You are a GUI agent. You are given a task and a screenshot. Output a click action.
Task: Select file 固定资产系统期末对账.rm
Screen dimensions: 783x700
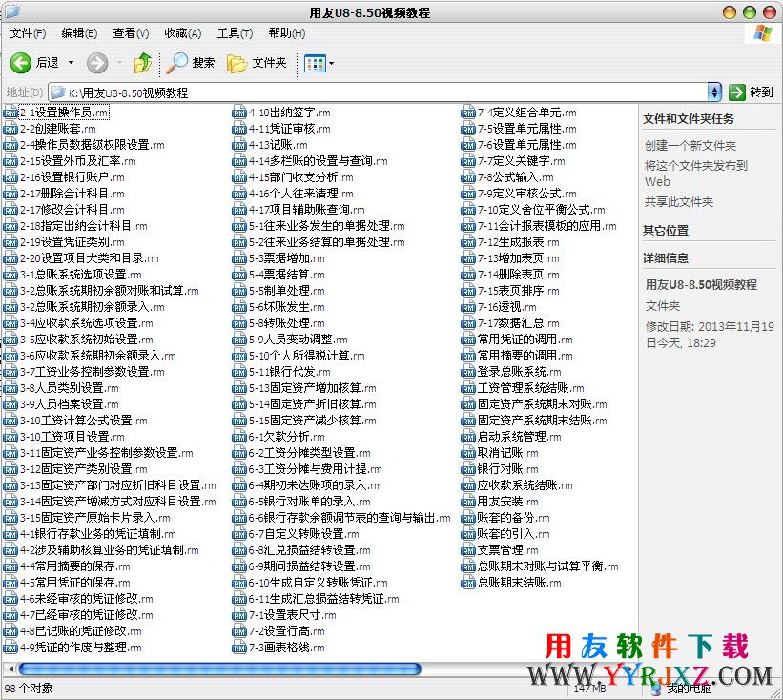pos(543,405)
